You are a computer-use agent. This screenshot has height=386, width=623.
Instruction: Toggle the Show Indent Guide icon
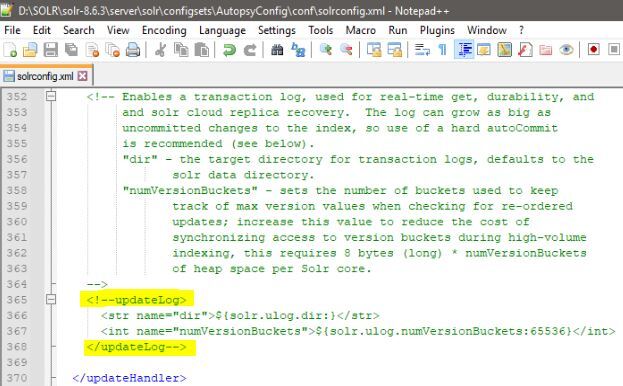[464, 50]
